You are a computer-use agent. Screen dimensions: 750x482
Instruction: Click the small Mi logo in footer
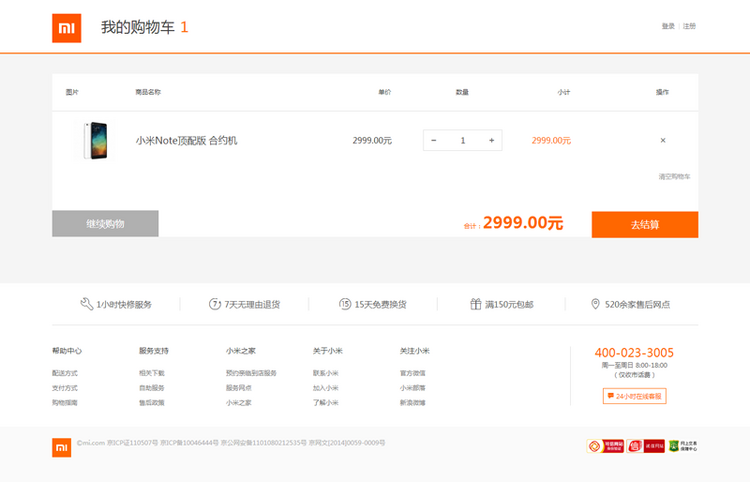coord(62,448)
